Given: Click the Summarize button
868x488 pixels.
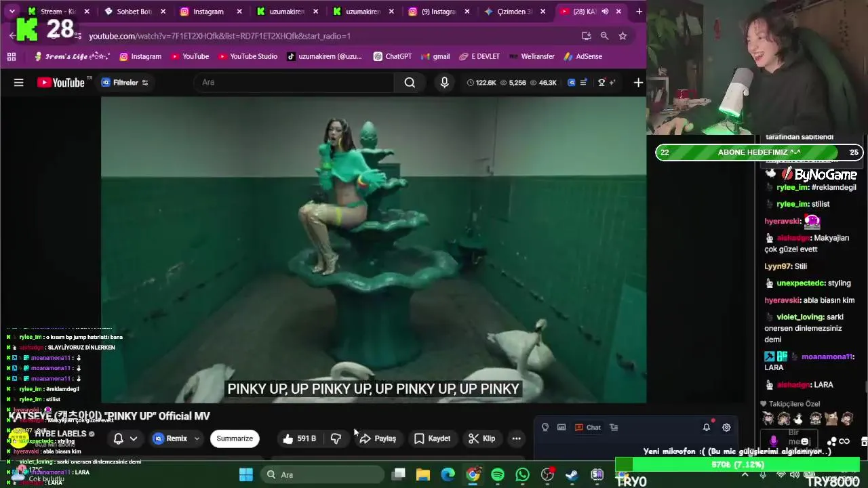Looking at the screenshot, I should pyautogui.click(x=235, y=439).
